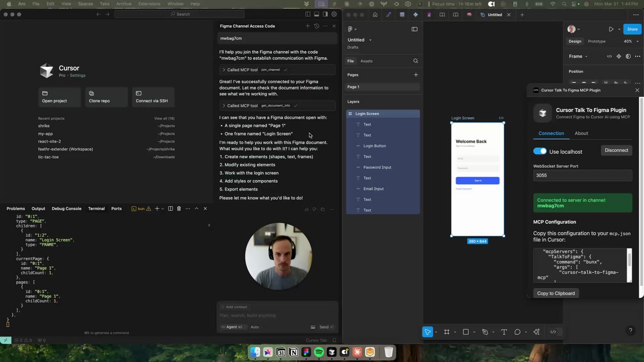Open the Actions sparkle tool
644x362 pixels.
[x=536, y=332]
